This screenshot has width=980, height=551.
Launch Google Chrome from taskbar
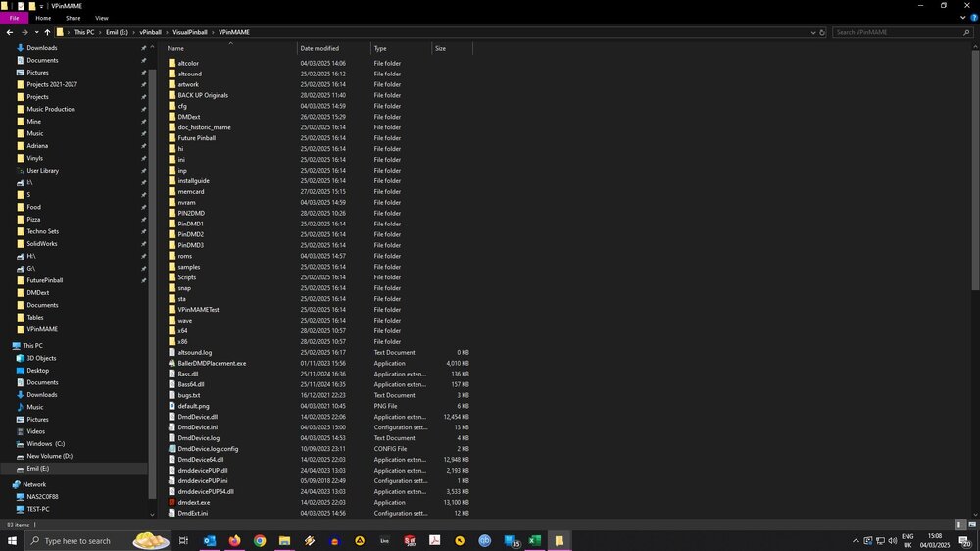tap(260, 540)
